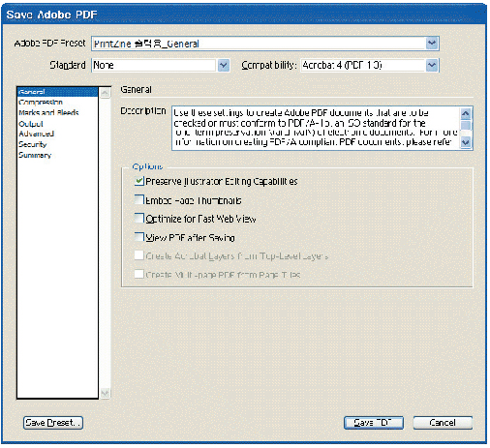Screen dimensions: 490x448
Task: Click the Save PDF button
Action: [374, 423]
